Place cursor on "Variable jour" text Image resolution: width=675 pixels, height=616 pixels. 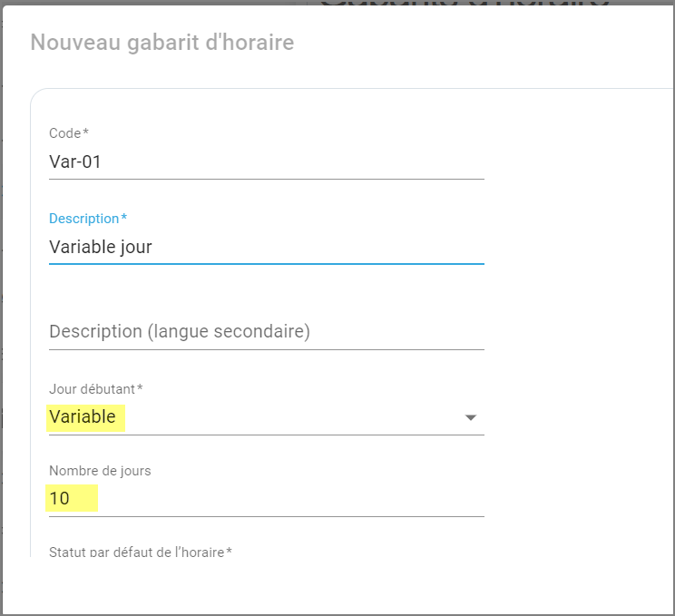pyautogui.click(x=101, y=247)
